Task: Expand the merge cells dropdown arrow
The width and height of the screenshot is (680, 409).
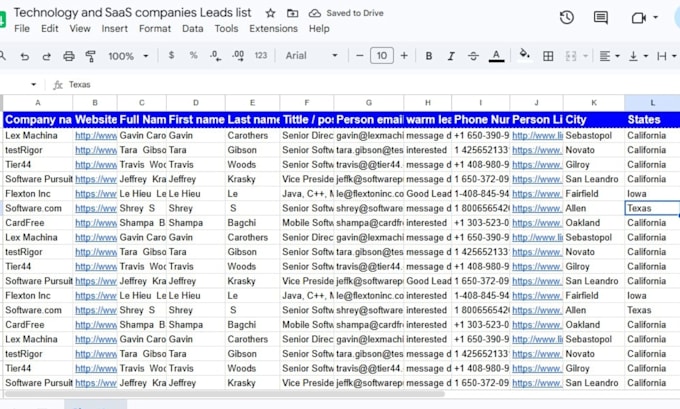Action: point(585,56)
